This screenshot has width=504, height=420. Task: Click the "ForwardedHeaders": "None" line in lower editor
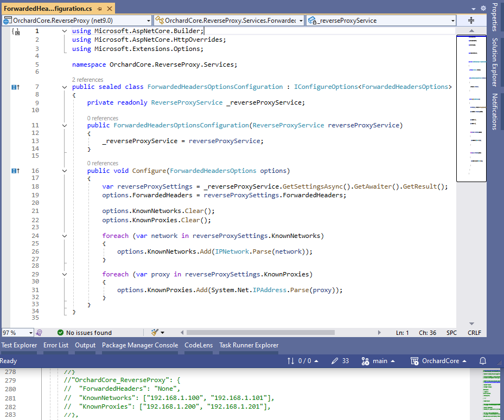pyautogui.click(x=122, y=389)
